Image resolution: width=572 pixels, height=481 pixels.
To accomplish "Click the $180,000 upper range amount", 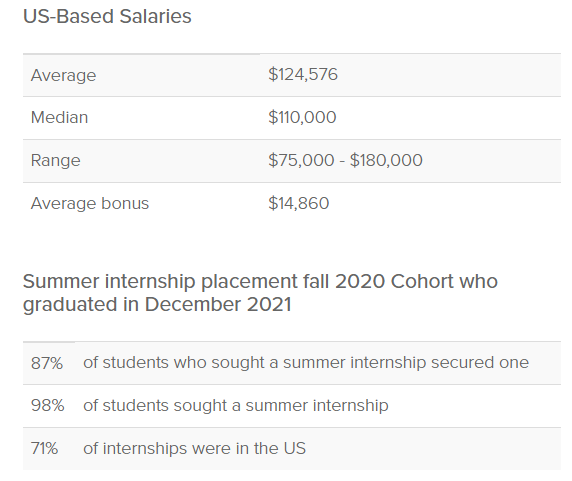I will click(x=386, y=160).
